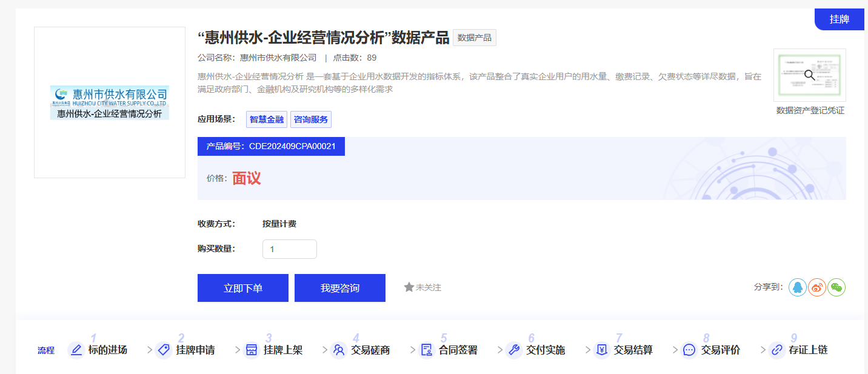Share the product via the QQ icon
The image size is (868, 374).
797,287
